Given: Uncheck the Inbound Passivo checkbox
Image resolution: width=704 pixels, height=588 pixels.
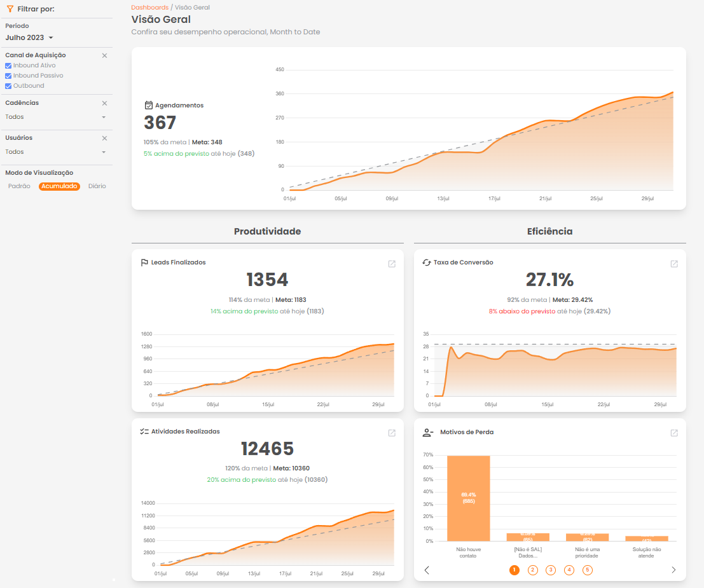Looking at the screenshot, I should [8, 76].
